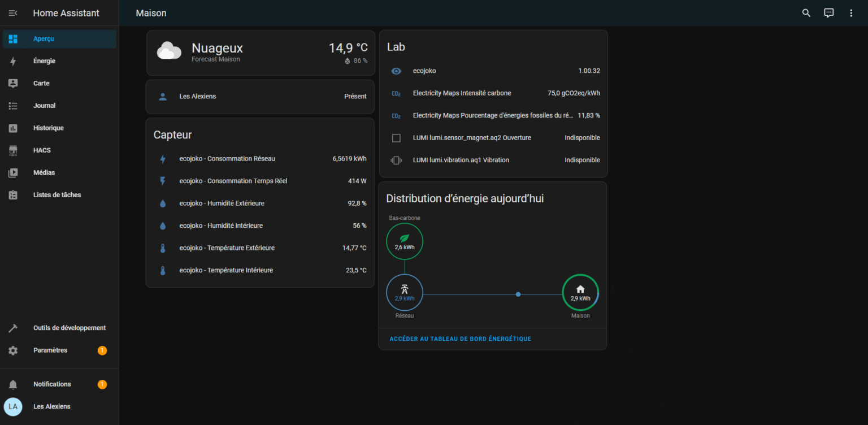The width and height of the screenshot is (868, 425).
Task: Open the Énergie sidebar item
Action: pyautogui.click(x=44, y=61)
